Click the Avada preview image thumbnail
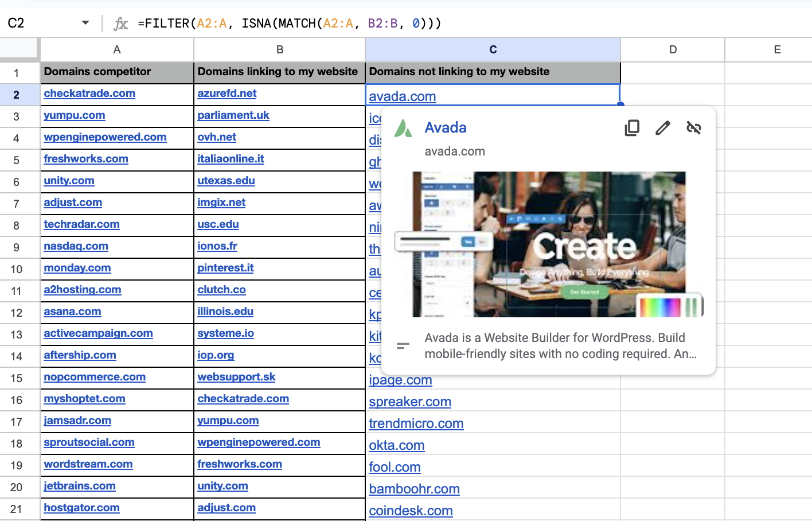The image size is (812, 521). (549, 244)
